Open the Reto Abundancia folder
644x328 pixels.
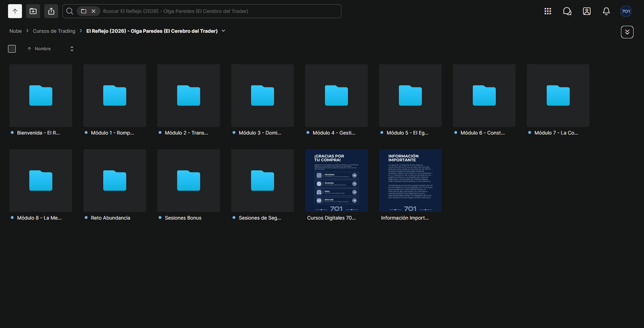pyautogui.click(x=115, y=180)
